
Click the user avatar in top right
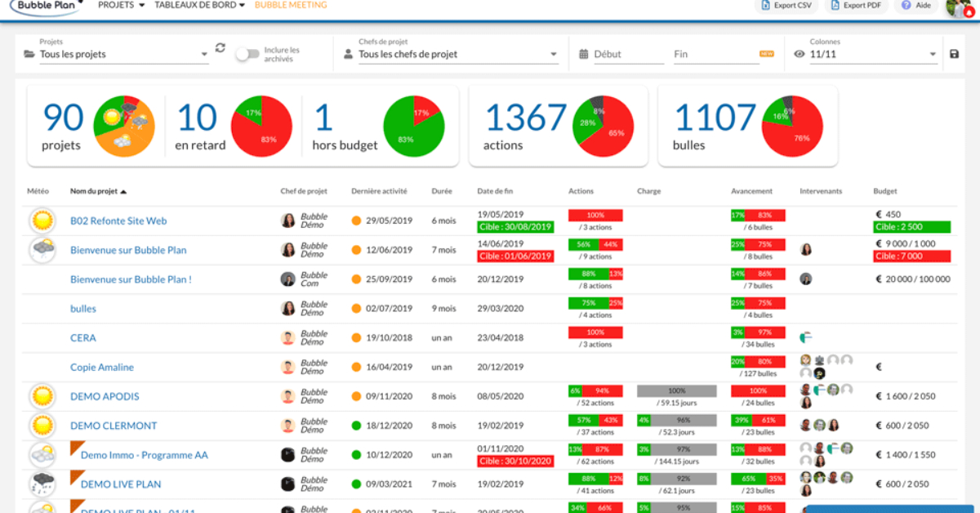959,7
